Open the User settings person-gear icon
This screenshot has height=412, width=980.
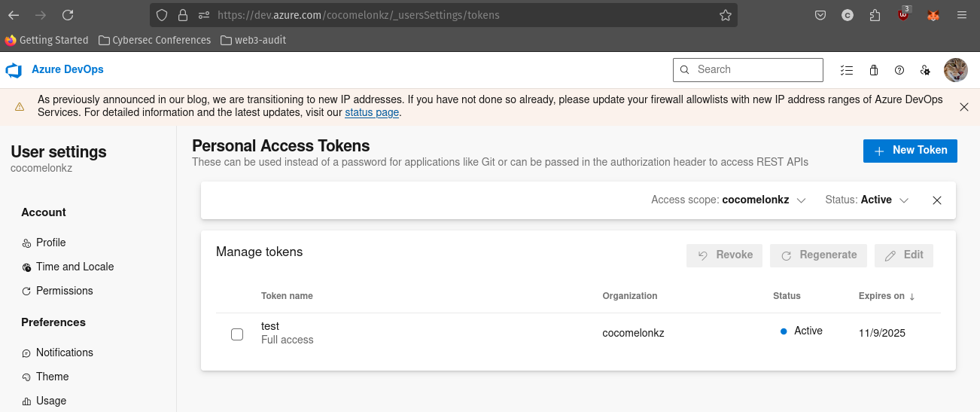(x=925, y=70)
